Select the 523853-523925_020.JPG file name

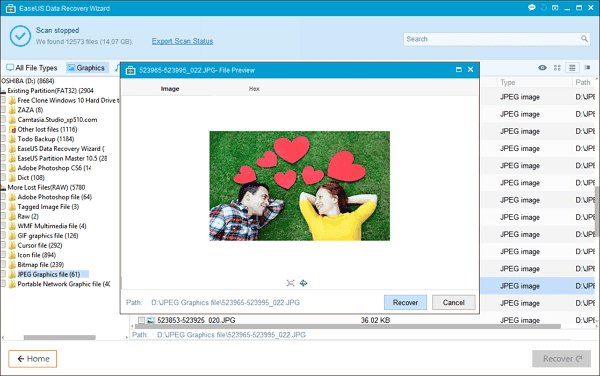click(196, 320)
